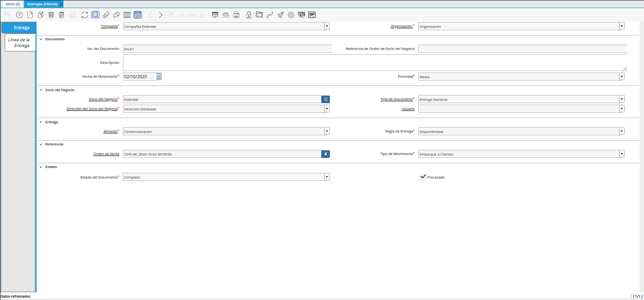The image size is (644, 300).
Task: Click the Fecha de Movimiento date field
Action: click(x=140, y=76)
